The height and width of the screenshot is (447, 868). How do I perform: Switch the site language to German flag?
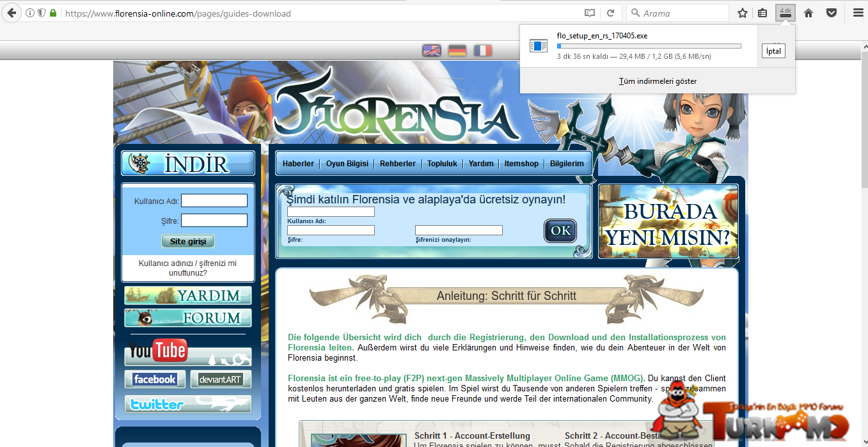pyautogui.click(x=457, y=51)
